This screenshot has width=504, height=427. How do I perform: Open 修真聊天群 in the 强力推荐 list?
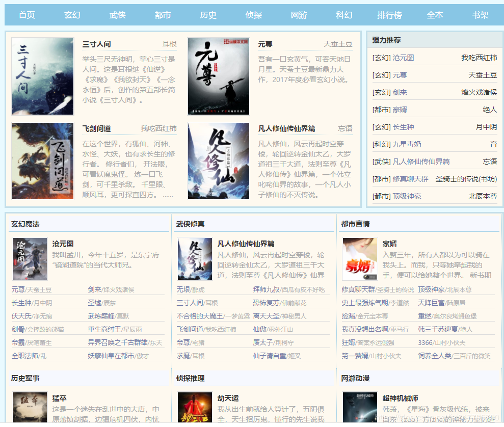(x=410, y=179)
